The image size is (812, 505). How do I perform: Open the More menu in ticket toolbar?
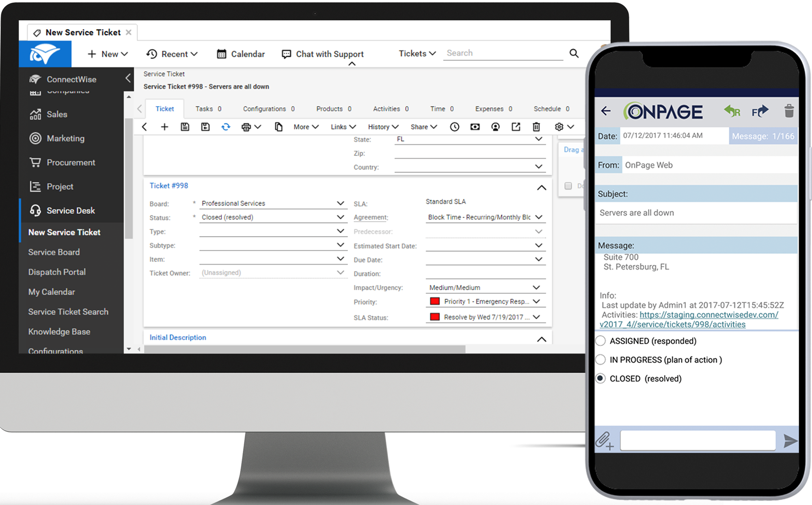pyautogui.click(x=306, y=127)
